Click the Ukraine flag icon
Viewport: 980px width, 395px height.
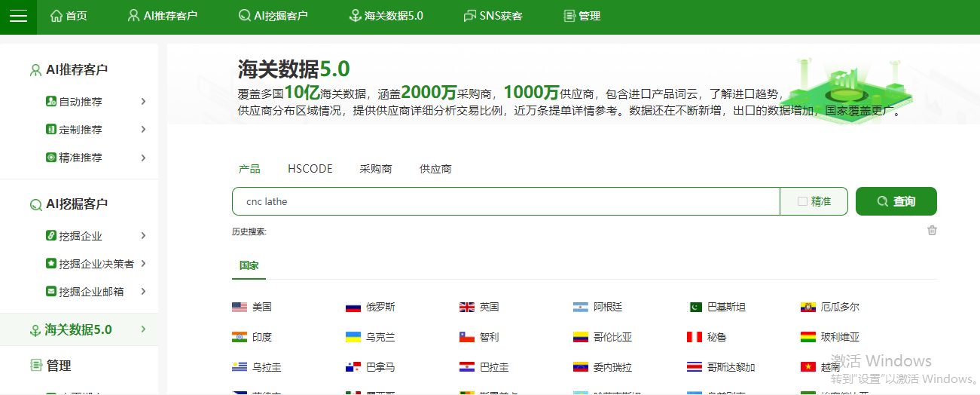pos(353,337)
